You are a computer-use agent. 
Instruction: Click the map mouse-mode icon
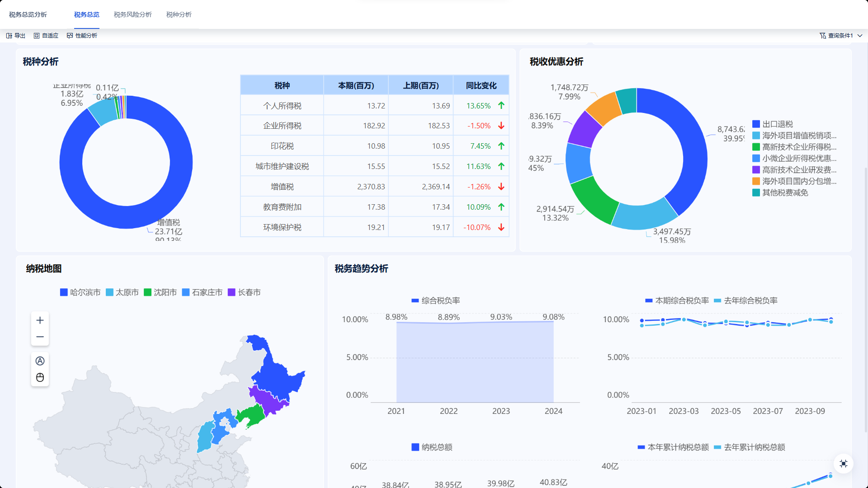tap(40, 378)
